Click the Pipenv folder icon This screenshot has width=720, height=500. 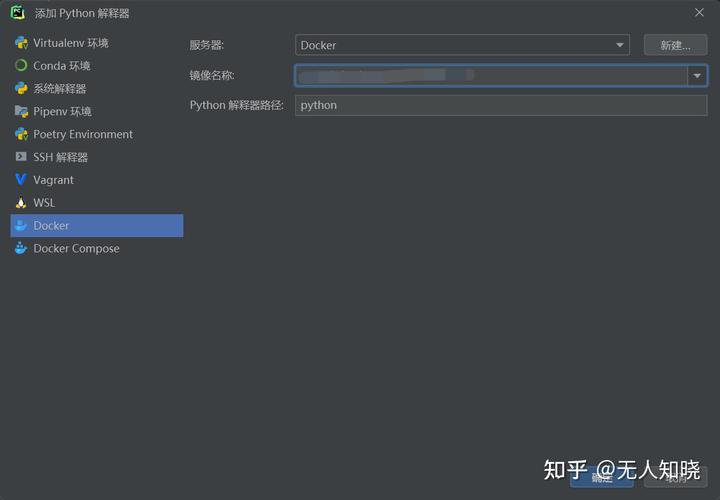(21, 111)
